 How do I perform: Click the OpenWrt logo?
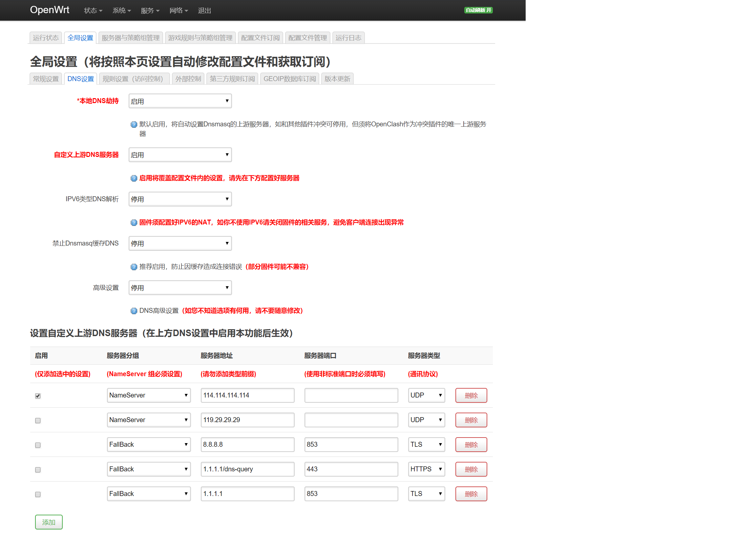[x=50, y=10]
